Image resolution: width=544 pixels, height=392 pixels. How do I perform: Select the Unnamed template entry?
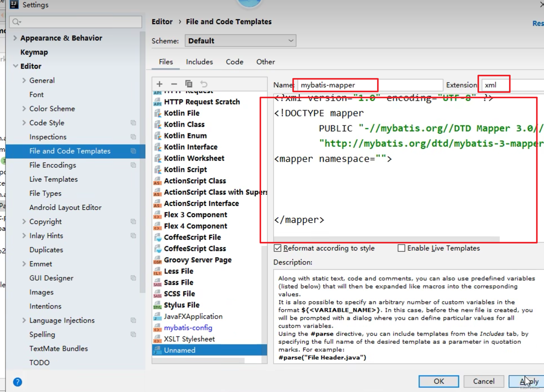(x=209, y=350)
